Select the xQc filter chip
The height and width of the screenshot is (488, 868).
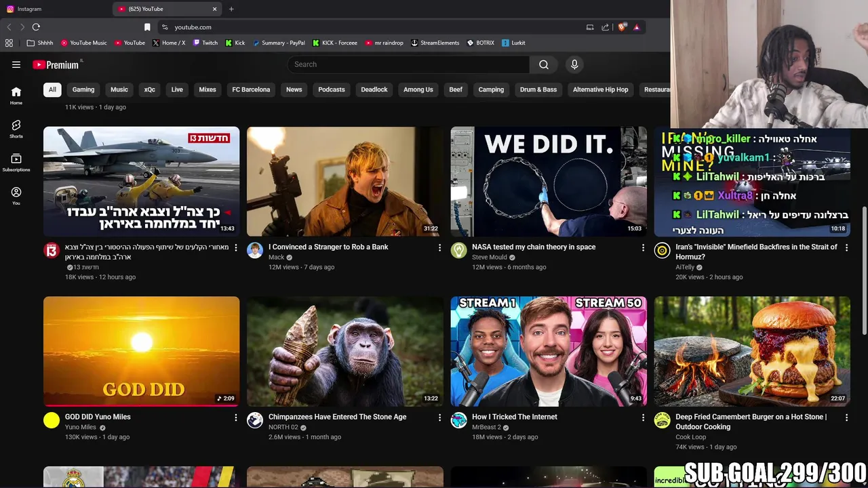click(x=150, y=89)
